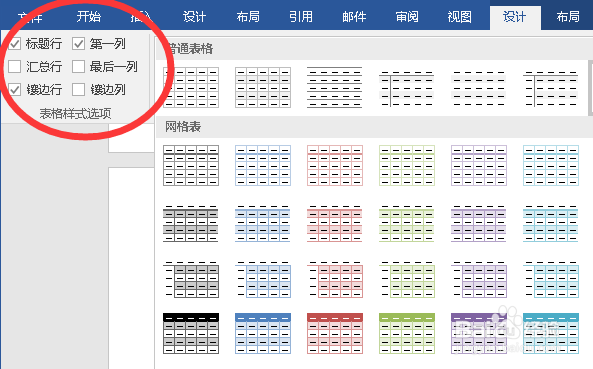Apply the black solid-header grid table style
Viewport: 593px width, 369px height.
pyautogui.click(x=191, y=333)
